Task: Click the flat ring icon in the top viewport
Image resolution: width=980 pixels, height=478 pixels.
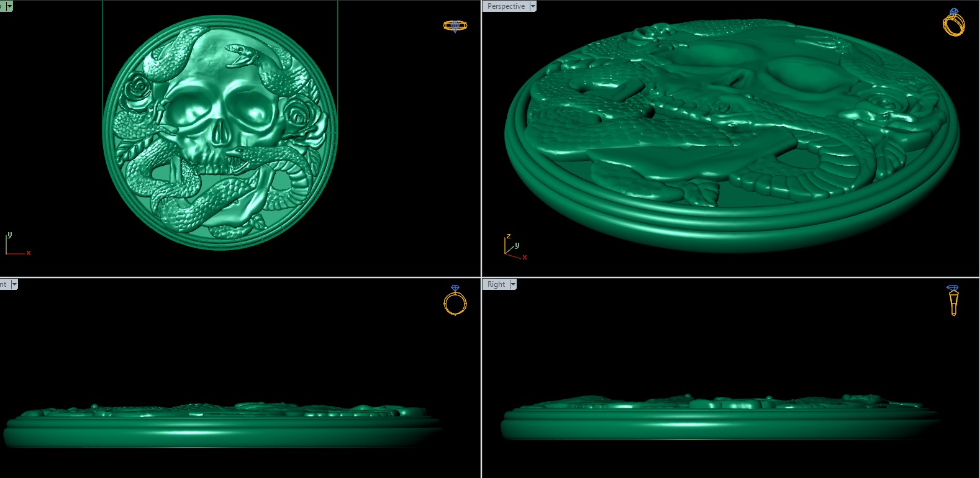Action: coord(455,25)
